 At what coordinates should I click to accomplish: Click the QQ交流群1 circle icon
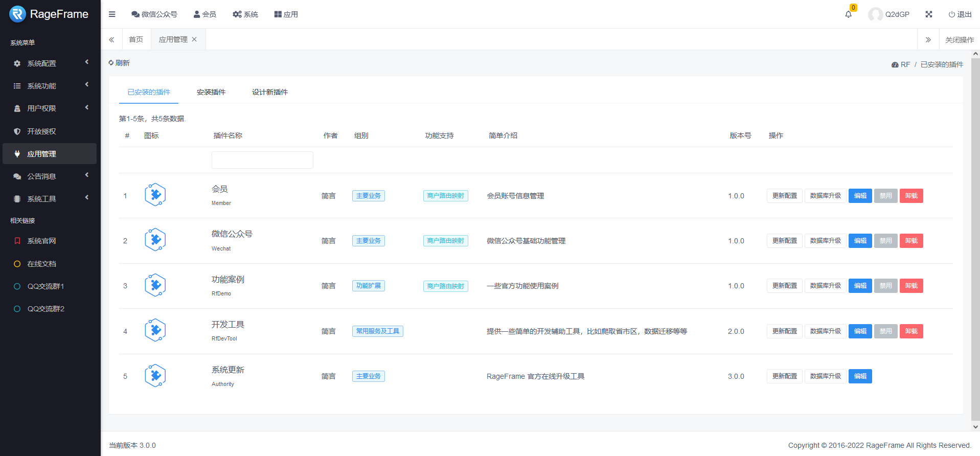coord(17,286)
